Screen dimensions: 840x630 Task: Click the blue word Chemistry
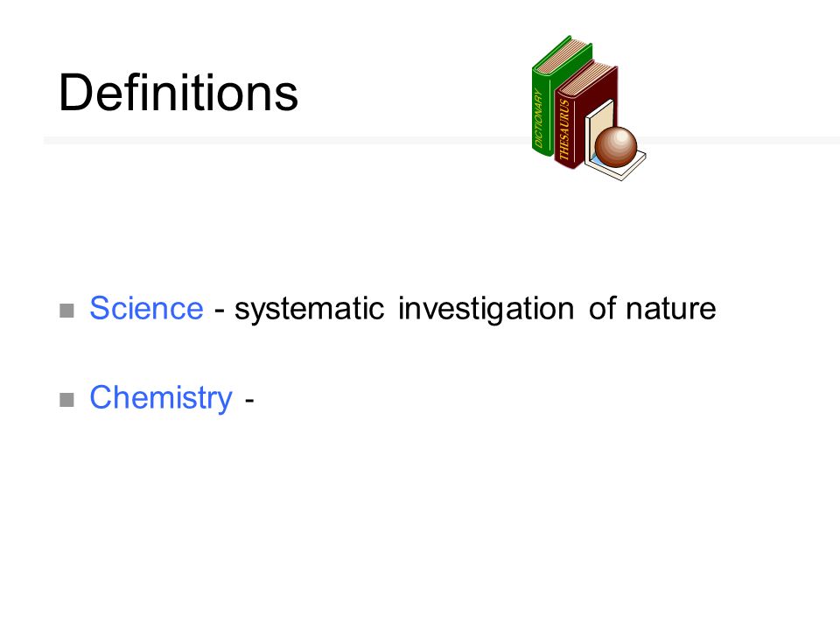pyautogui.click(x=161, y=397)
